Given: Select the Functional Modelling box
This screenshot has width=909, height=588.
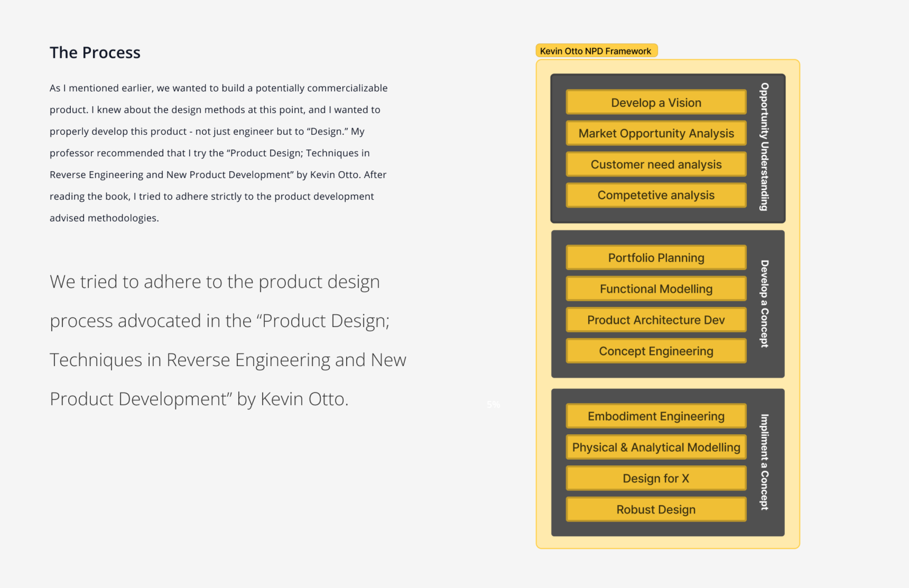Looking at the screenshot, I should coord(656,289).
